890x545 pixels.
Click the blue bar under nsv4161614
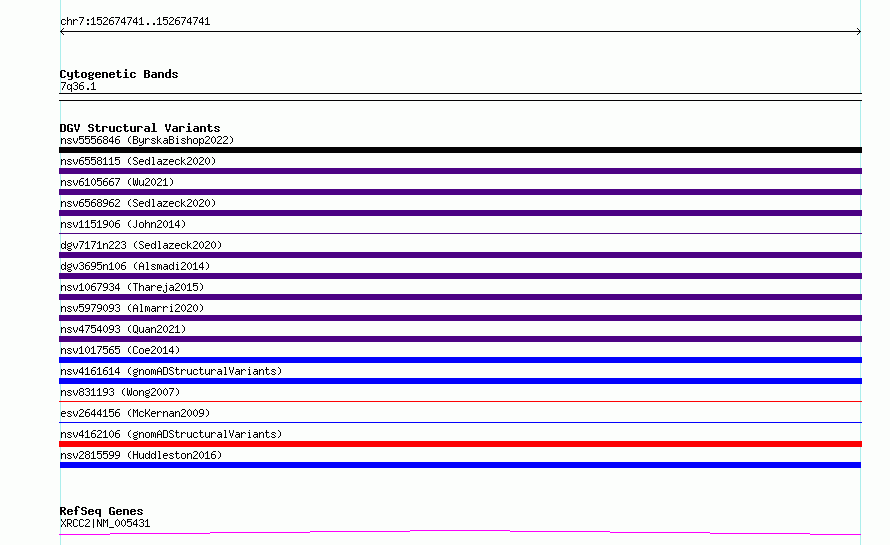click(460, 381)
